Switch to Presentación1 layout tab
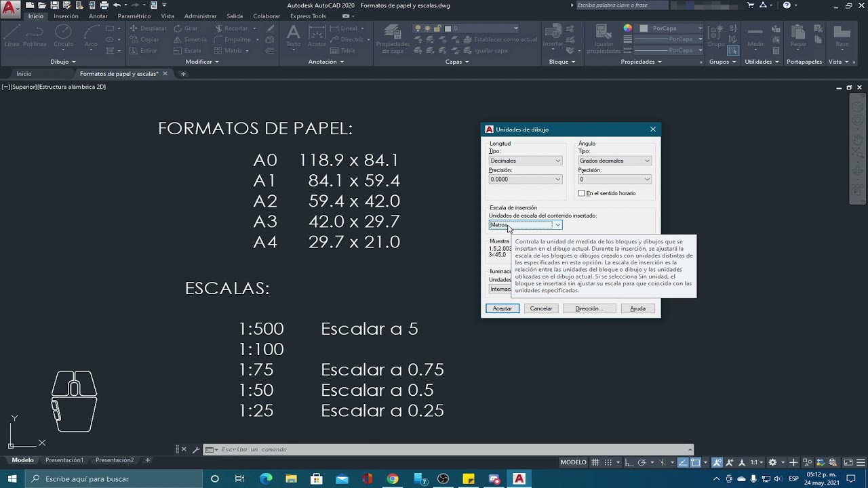This screenshot has width=868, height=488. point(64,460)
